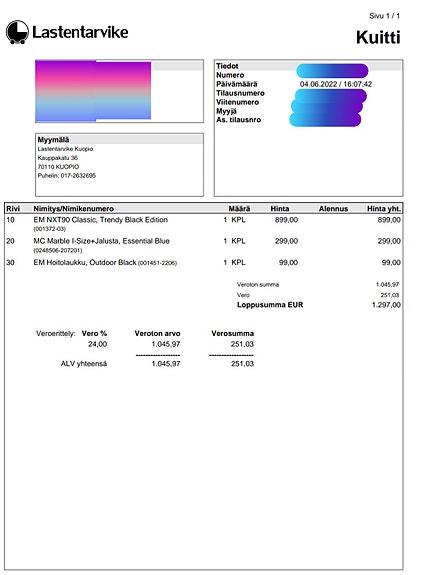The width and height of the screenshot is (423, 575).
Task: Select row number 20
Action: tap(10, 241)
